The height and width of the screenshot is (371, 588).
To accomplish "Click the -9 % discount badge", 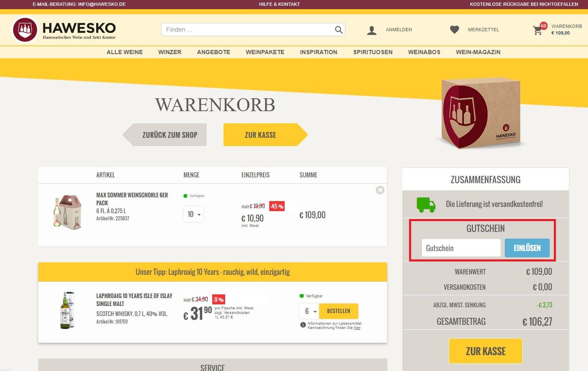I will pyautogui.click(x=218, y=299).
